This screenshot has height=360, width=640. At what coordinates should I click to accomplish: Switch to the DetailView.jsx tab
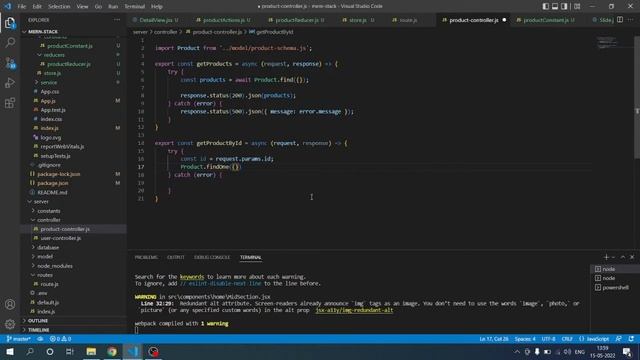click(156, 20)
